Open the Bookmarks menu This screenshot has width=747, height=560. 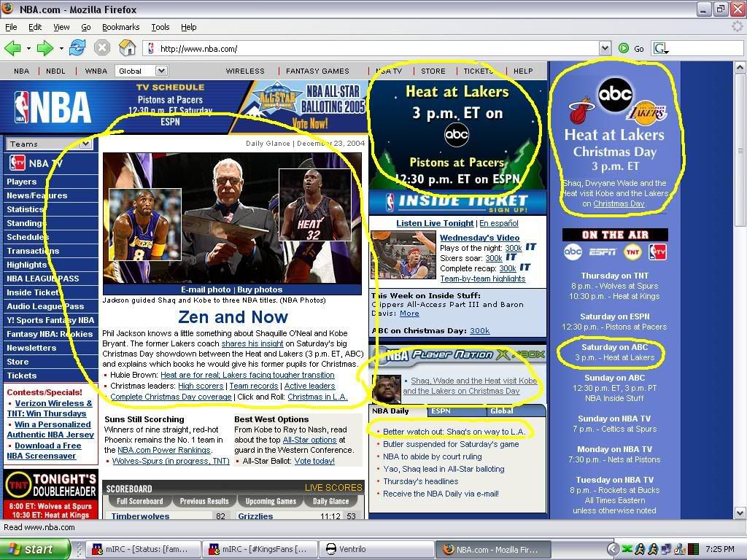point(120,27)
